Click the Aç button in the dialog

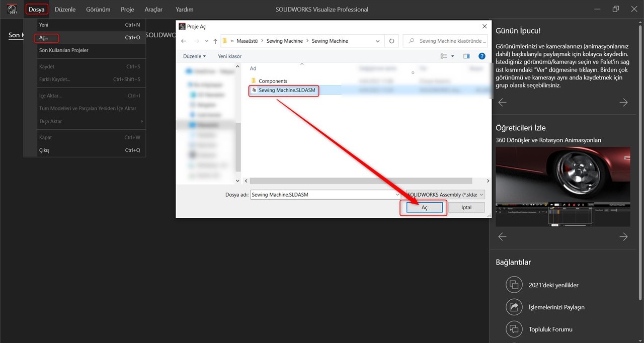coord(424,208)
